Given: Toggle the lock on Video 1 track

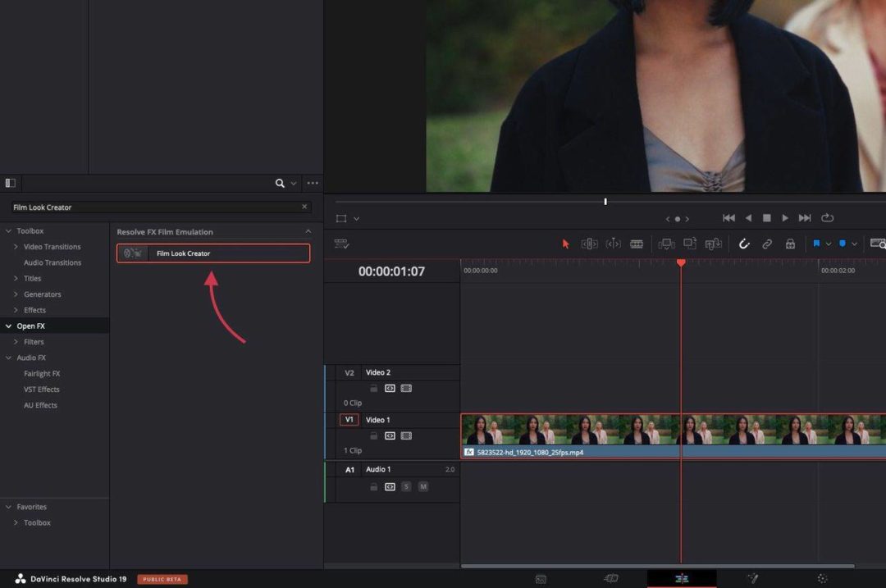Looking at the screenshot, I should click(374, 436).
